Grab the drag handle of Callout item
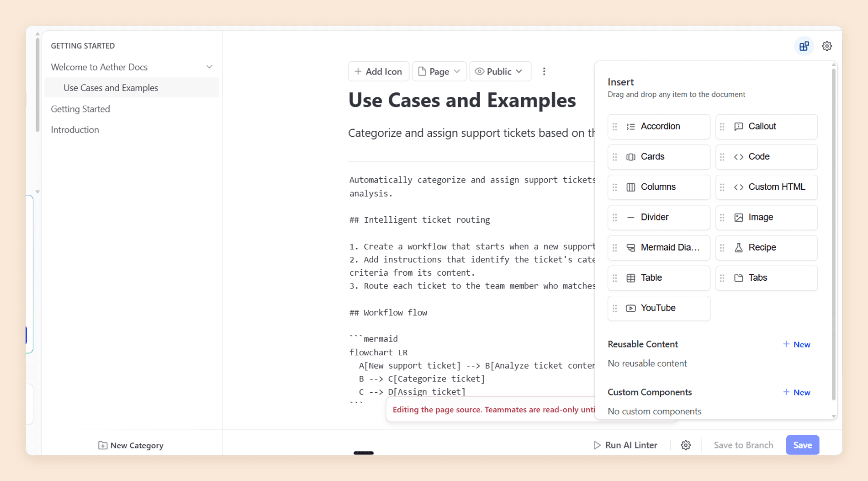 pyautogui.click(x=722, y=127)
